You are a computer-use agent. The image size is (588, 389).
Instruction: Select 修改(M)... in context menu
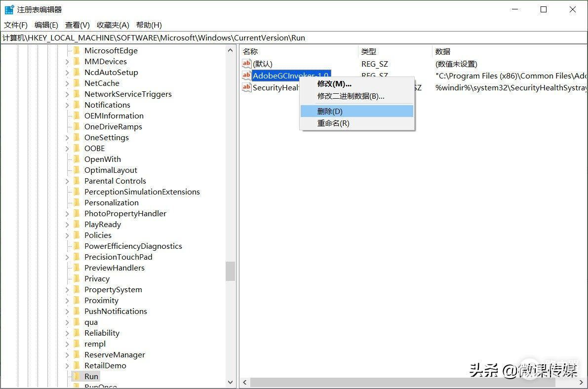click(334, 84)
